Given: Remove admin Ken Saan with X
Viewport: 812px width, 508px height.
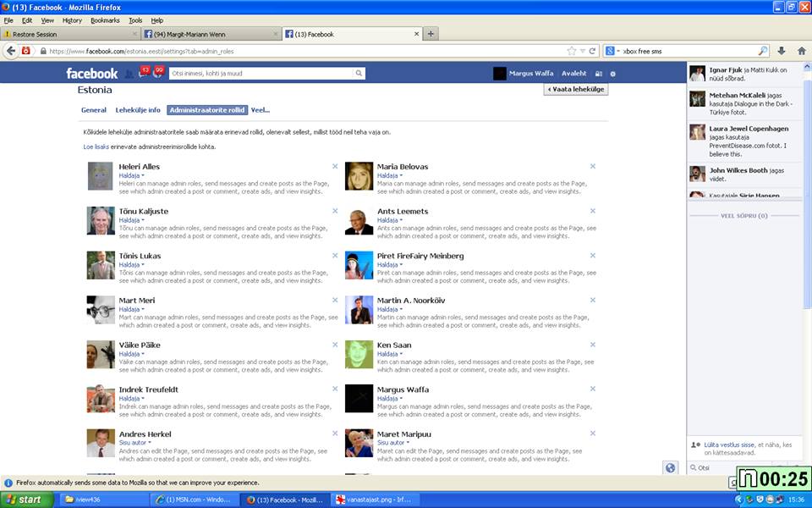Looking at the screenshot, I should click(593, 345).
